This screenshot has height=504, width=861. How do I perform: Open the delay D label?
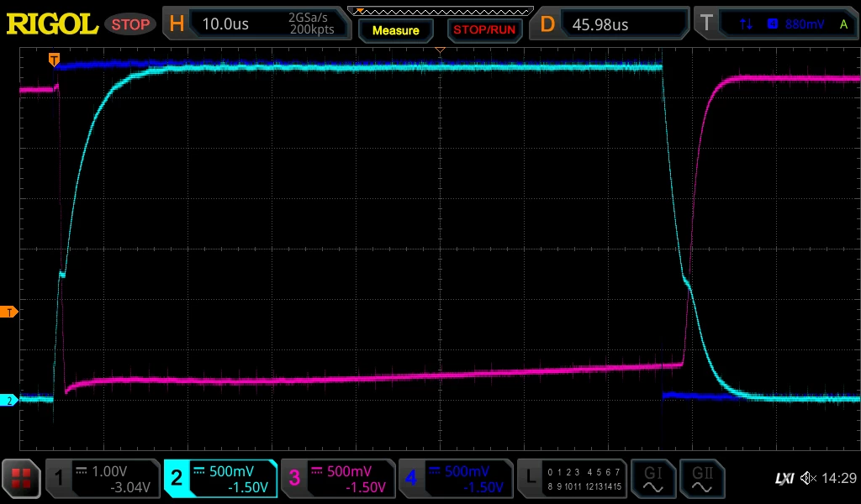(547, 24)
